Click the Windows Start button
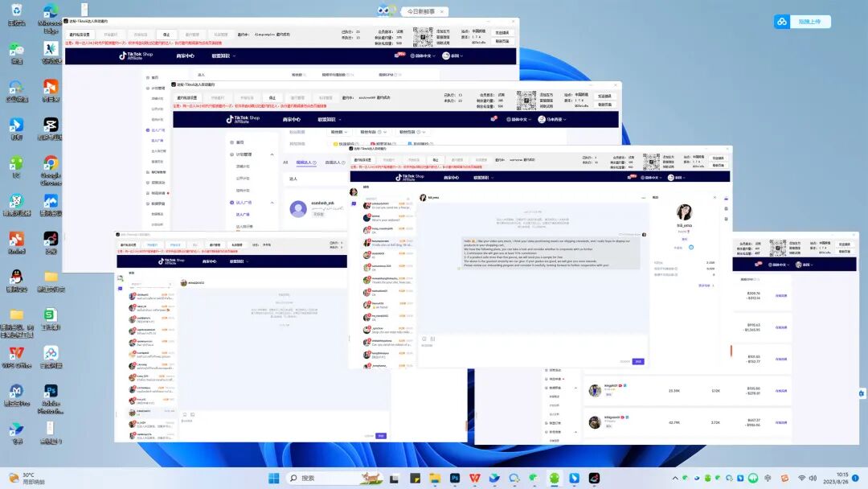 coord(273,478)
